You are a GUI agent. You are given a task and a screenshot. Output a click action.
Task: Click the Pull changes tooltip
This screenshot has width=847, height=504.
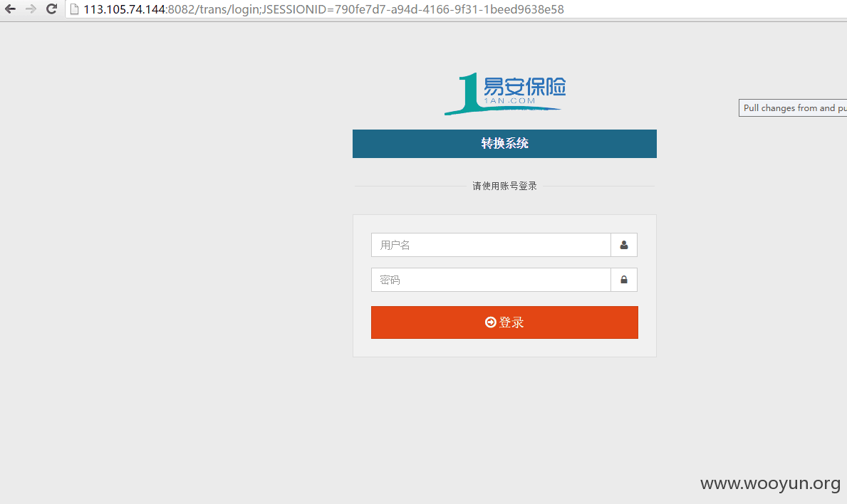tap(793, 108)
